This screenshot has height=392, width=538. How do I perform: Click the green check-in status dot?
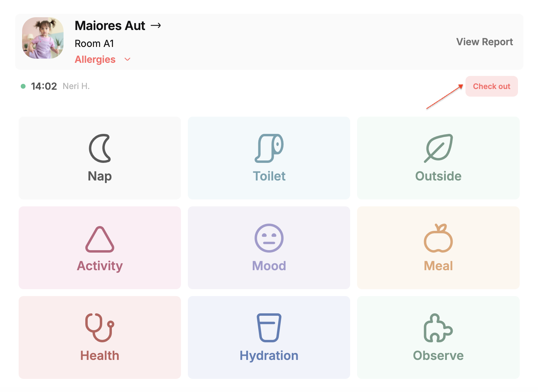tap(23, 86)
